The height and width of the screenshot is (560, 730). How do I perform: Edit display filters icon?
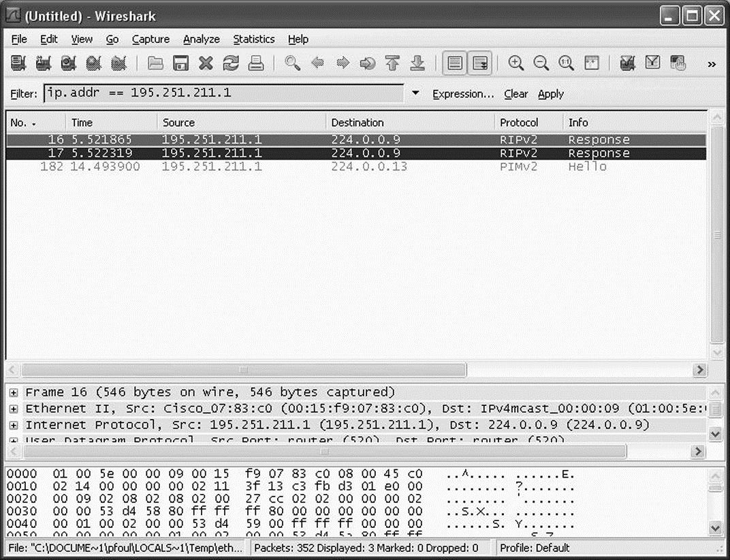click(653, 63)
